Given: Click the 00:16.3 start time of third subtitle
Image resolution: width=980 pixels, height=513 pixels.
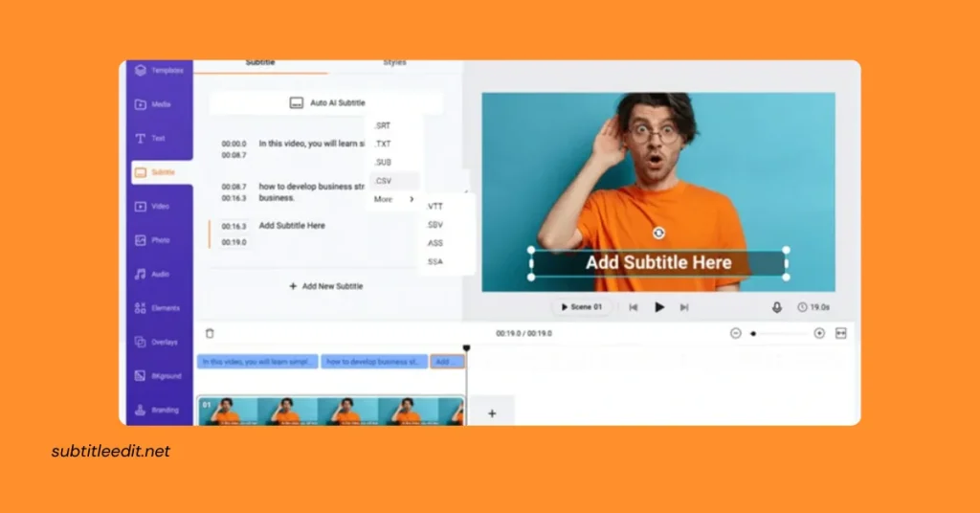Looking at the screenshot, I should [x=234, y=226].
